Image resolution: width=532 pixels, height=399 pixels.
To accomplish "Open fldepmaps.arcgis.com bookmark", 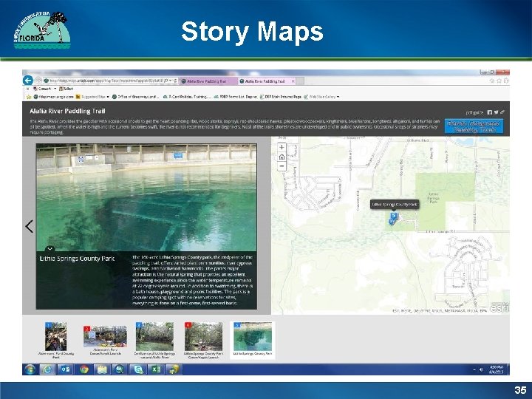I will point(54,97).
